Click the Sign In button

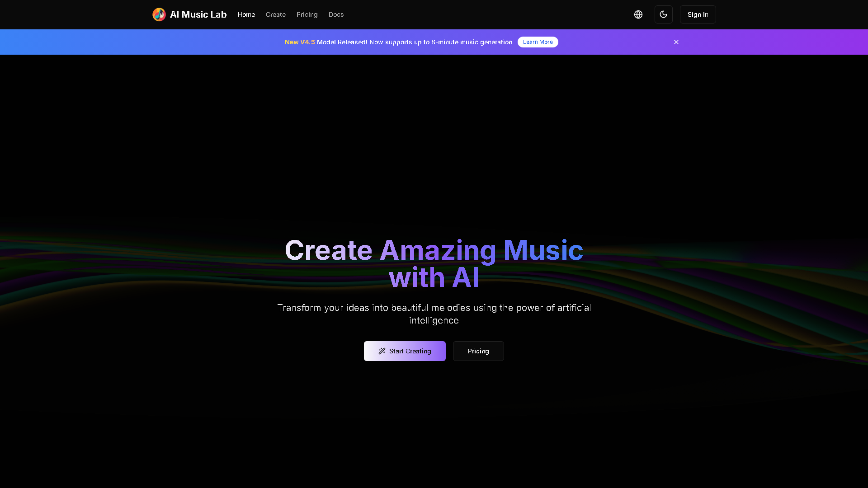click(x=698, y=14)
